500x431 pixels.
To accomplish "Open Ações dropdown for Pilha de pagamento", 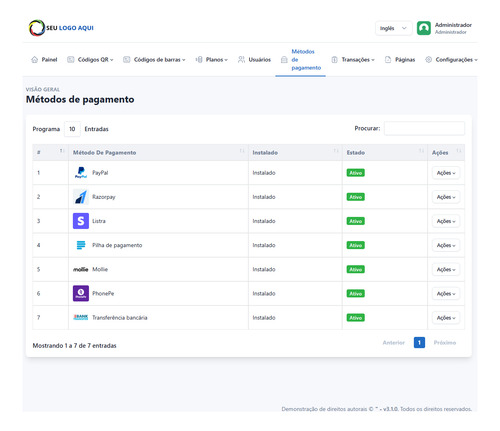I will (446, 245).
